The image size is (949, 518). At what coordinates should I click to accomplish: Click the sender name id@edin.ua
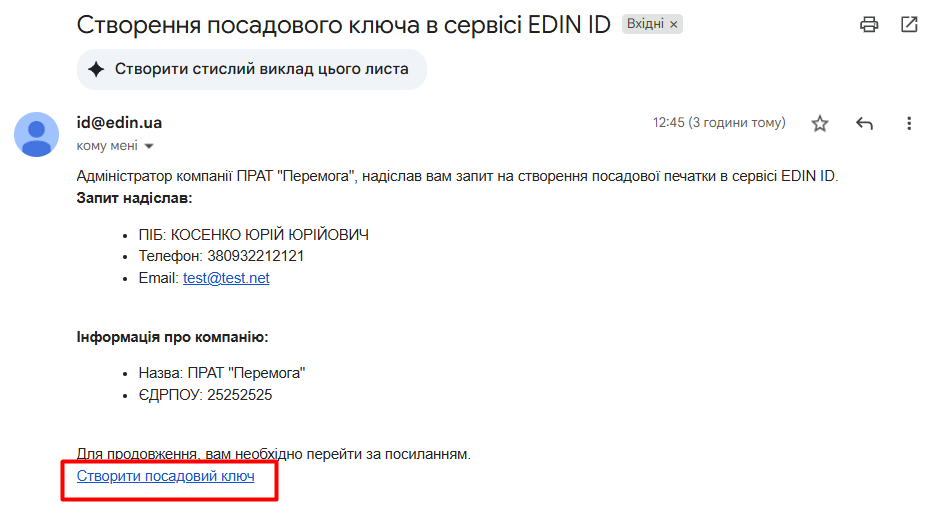[x=119, y=123]
